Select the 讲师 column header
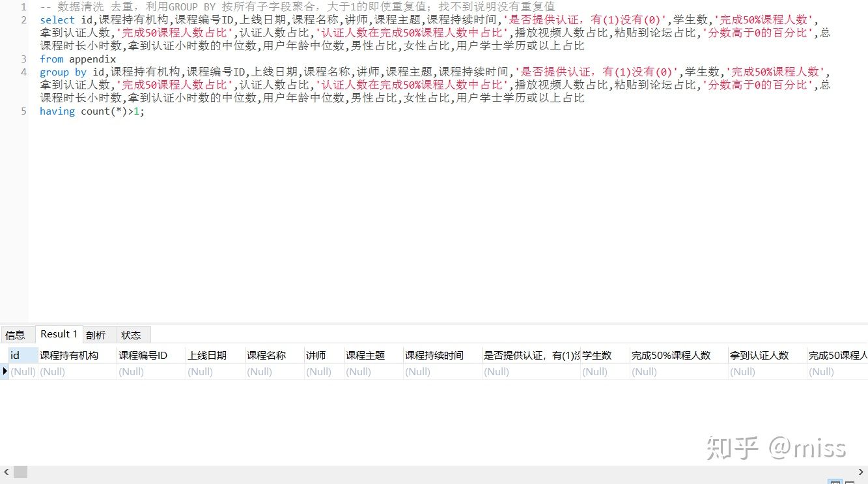This screenshot has width=868, height=484. pyautogui.click(x=316, y=355)
